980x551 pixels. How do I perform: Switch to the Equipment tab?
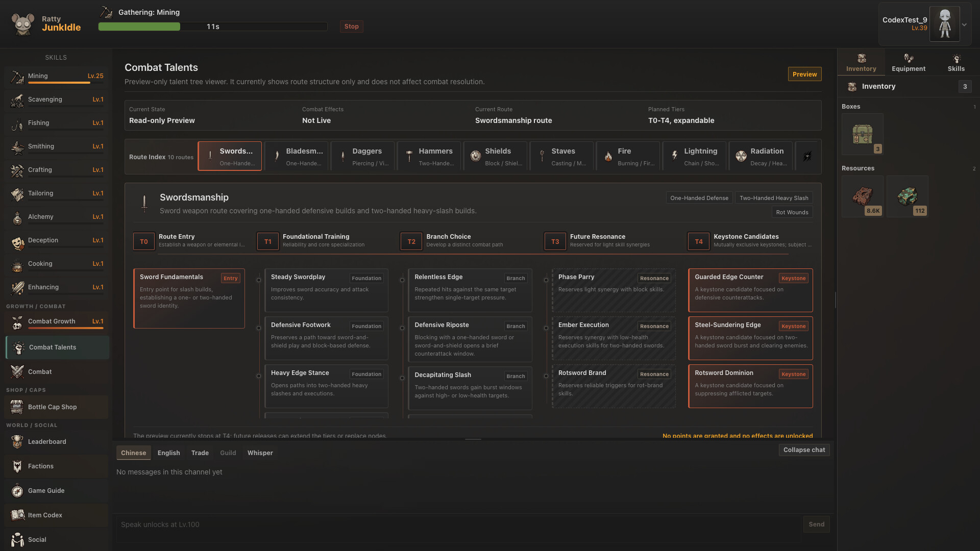pos(908,63)
